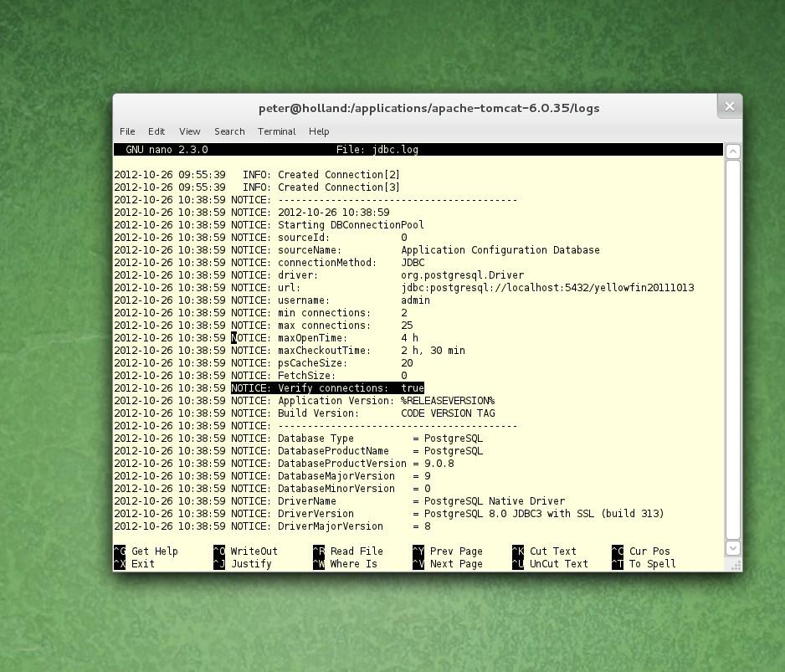
Task: Close the terminal window with the X button
Action: [729, 106]
